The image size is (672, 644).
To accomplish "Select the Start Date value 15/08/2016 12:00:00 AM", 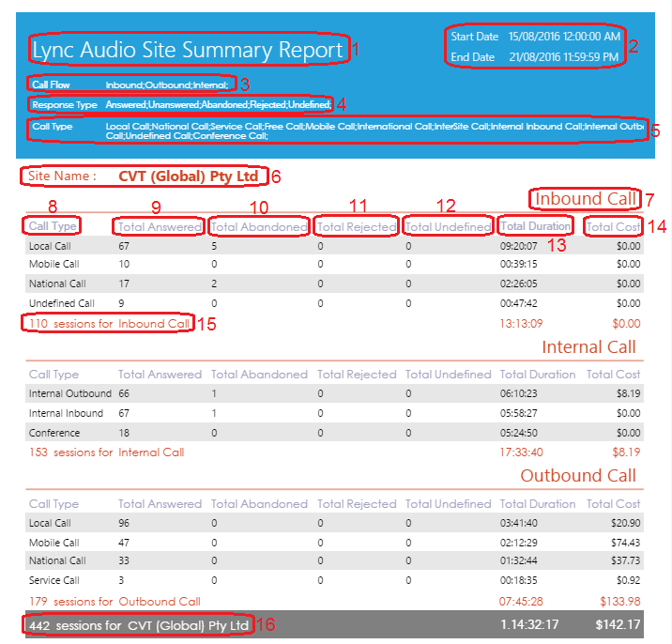I will tap(564, 37).
